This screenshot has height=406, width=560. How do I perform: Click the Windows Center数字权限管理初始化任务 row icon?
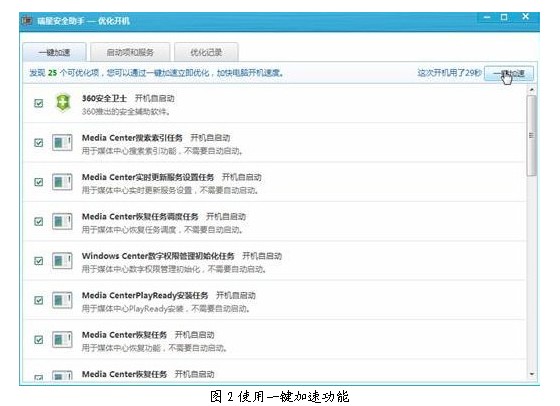point(62,261)
